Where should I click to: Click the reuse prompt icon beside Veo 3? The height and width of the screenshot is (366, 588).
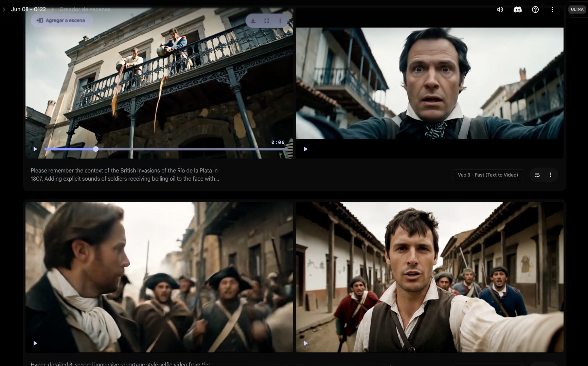[537, 175]
